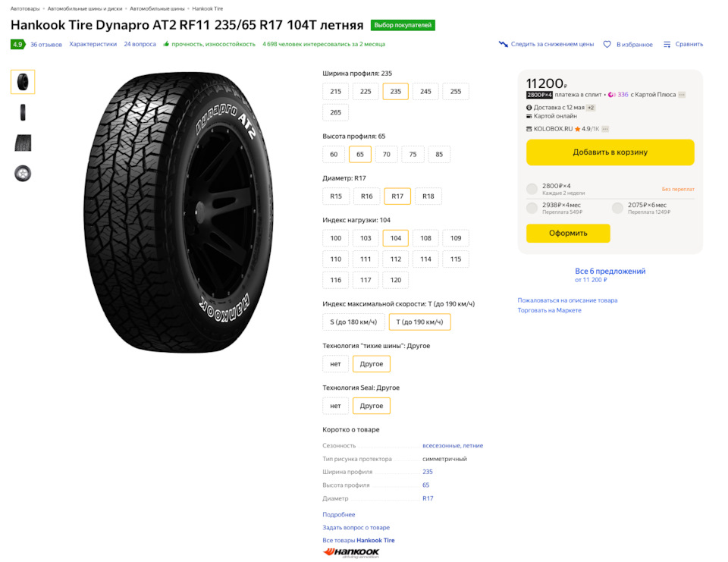Click Добавить в корзину button
This screenshot has height=562, width=728.
[x=610, y=152]
